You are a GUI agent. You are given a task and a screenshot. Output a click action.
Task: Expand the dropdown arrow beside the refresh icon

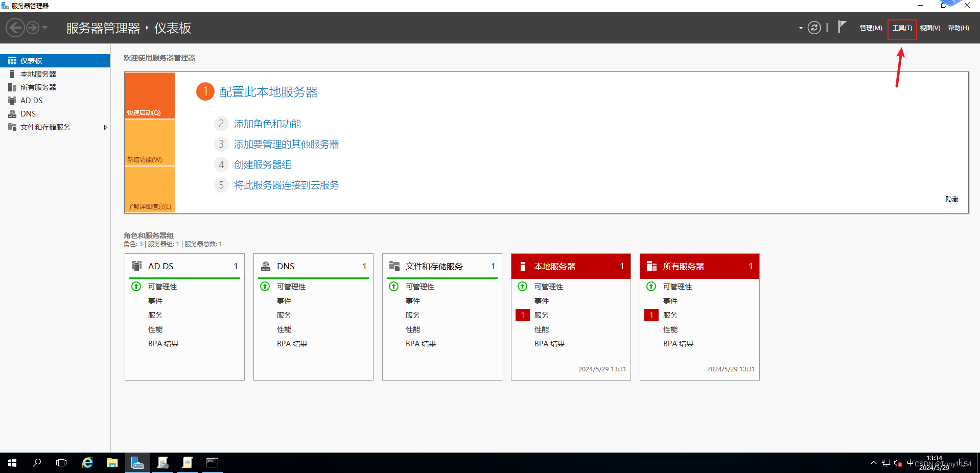click(x=801, y=28)
